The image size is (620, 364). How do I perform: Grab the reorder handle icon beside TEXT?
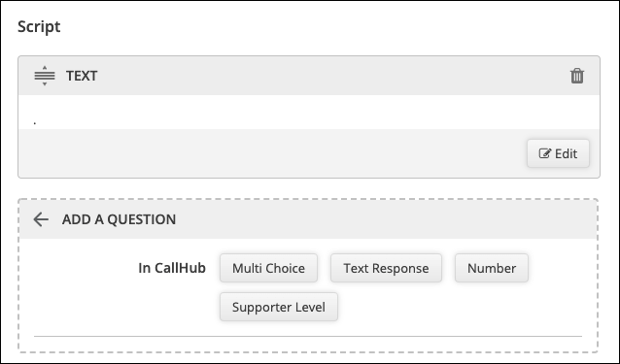(45, 76)
